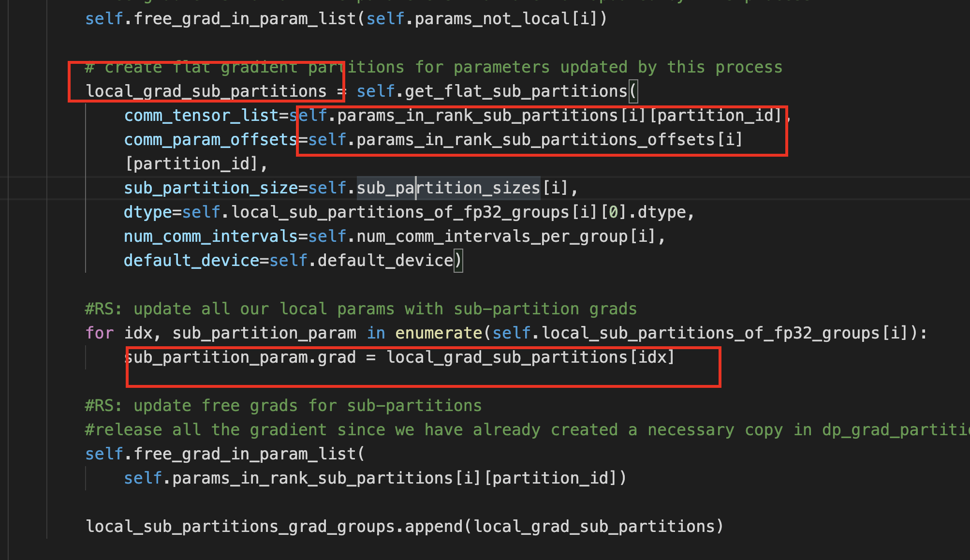Screen dimensions: 970x560
Task: Click the for keyword in the loop
Action: click(99, 333)
